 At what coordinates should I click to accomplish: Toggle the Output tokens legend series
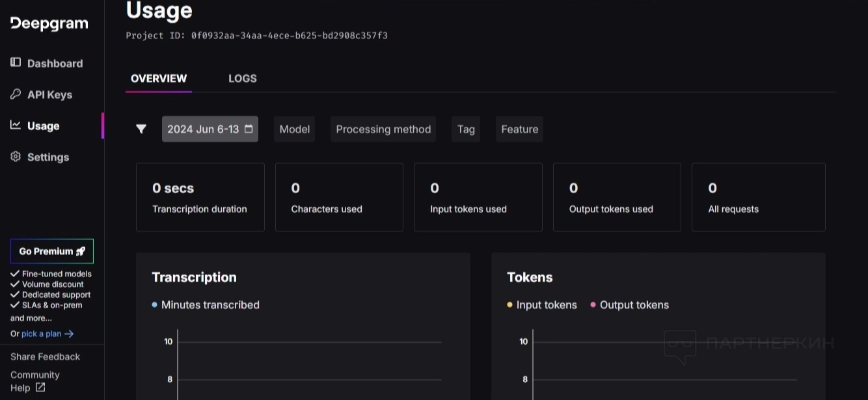pos(630,304)
